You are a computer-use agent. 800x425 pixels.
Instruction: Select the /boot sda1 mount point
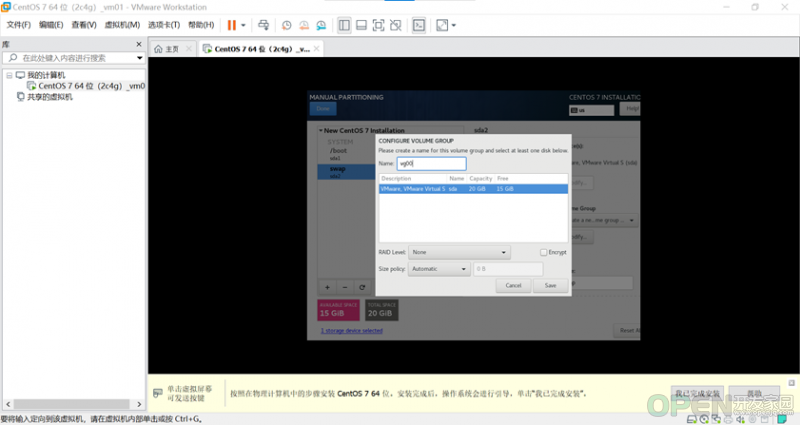pyautogui.click(x=347, y=154)
